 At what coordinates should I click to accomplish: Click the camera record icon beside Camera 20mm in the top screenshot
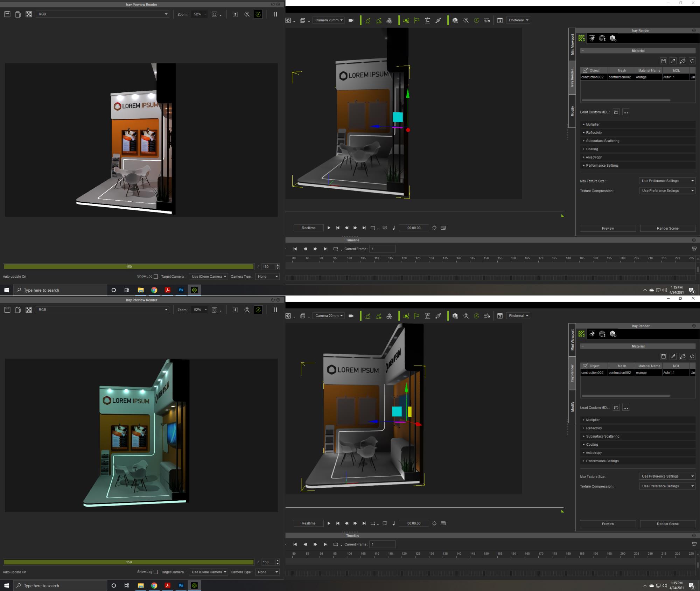(x=351, y=20)
